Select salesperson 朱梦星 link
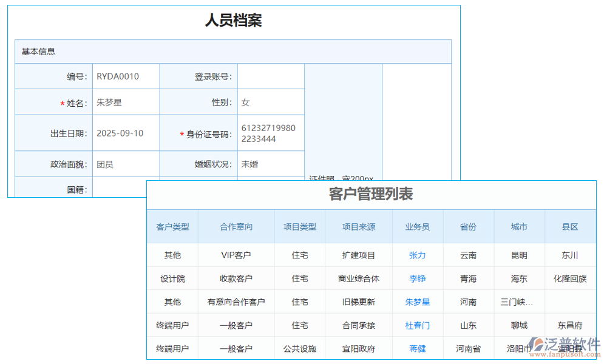The height and width of the screenshot is (364, 607). (416, 302)
